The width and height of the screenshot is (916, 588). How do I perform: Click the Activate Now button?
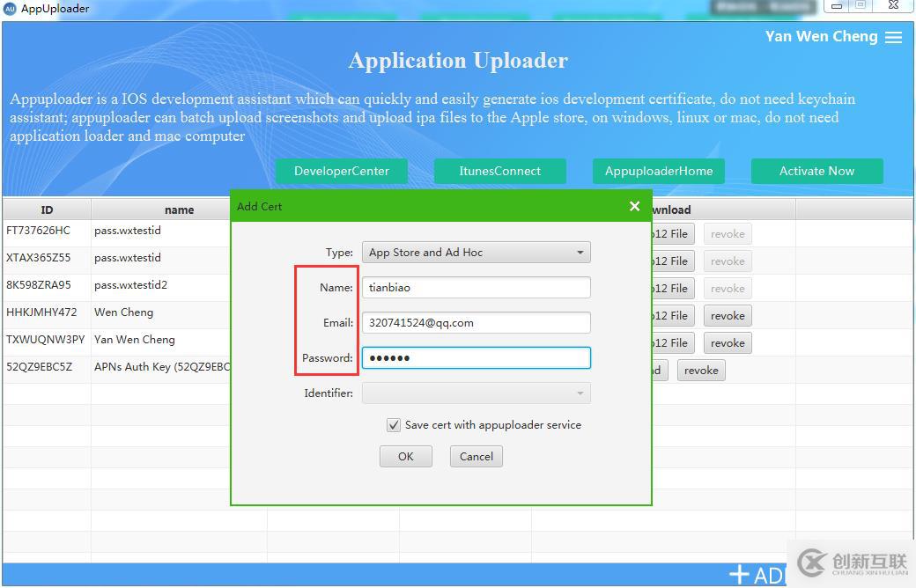(816, 171)
